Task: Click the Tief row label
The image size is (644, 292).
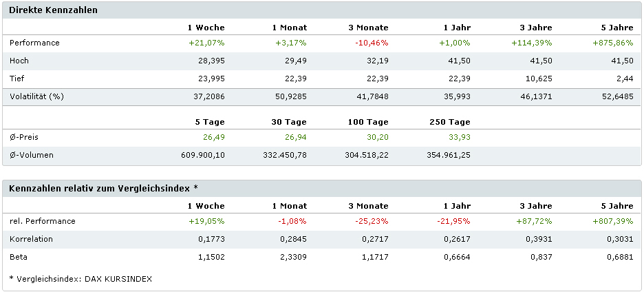Action: [x=18, y=79]
